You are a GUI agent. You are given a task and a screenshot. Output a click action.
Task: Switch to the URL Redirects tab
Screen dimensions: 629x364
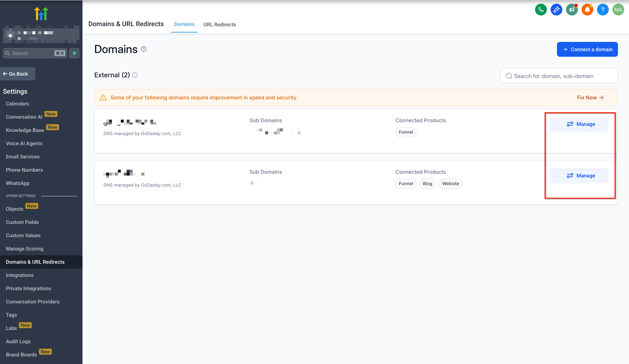(219, 24)
